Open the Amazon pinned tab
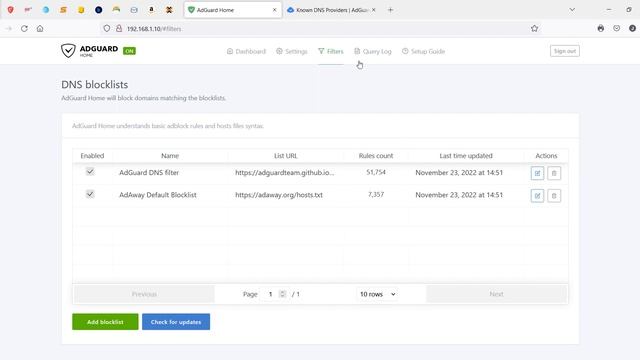640x360 pixels. click(151, 10)
